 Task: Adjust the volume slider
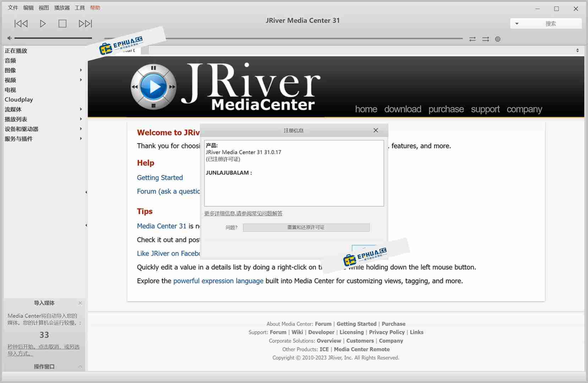pos(53,38)
